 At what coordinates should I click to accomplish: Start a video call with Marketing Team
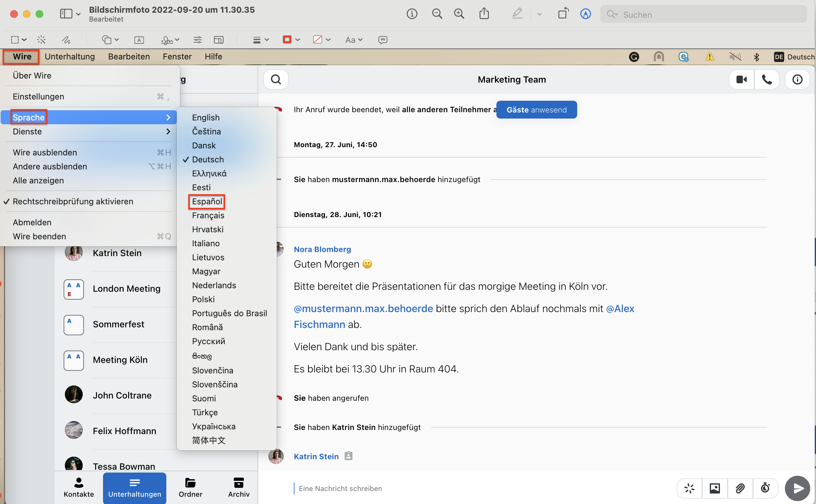[x=742, y=80]
